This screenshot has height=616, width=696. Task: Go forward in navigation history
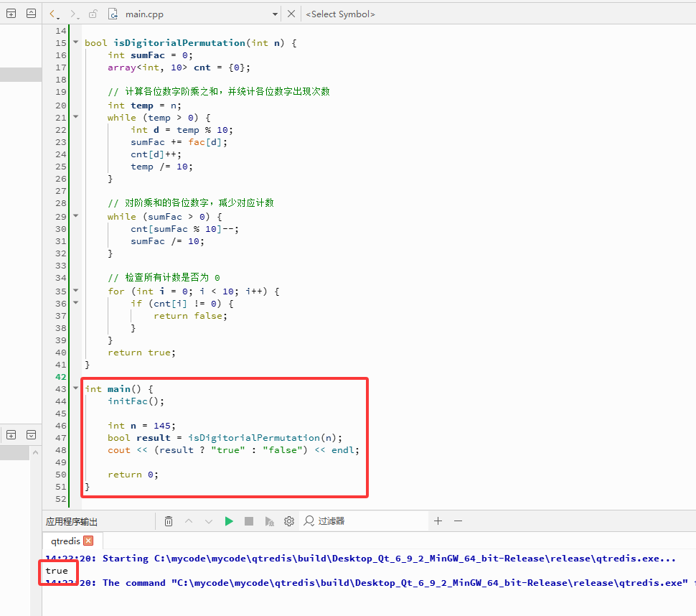coord(72,14)
